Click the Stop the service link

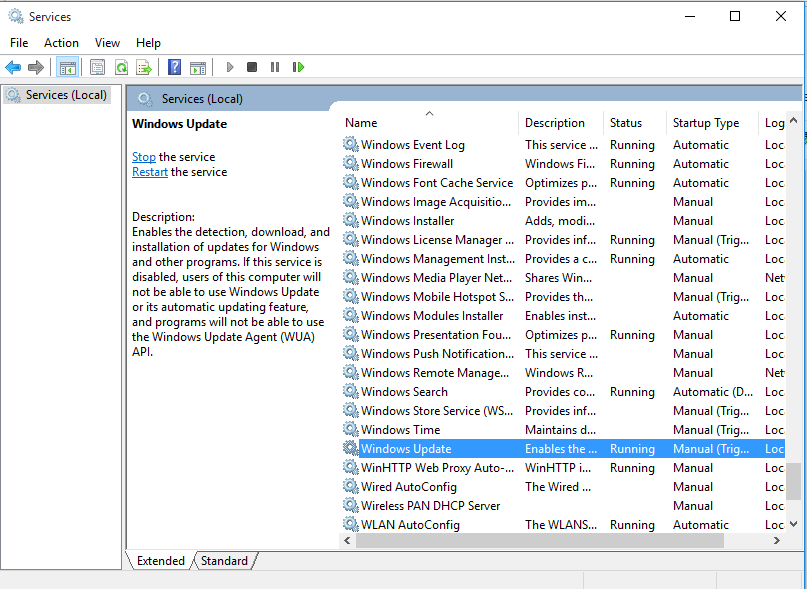click(144, 157)
